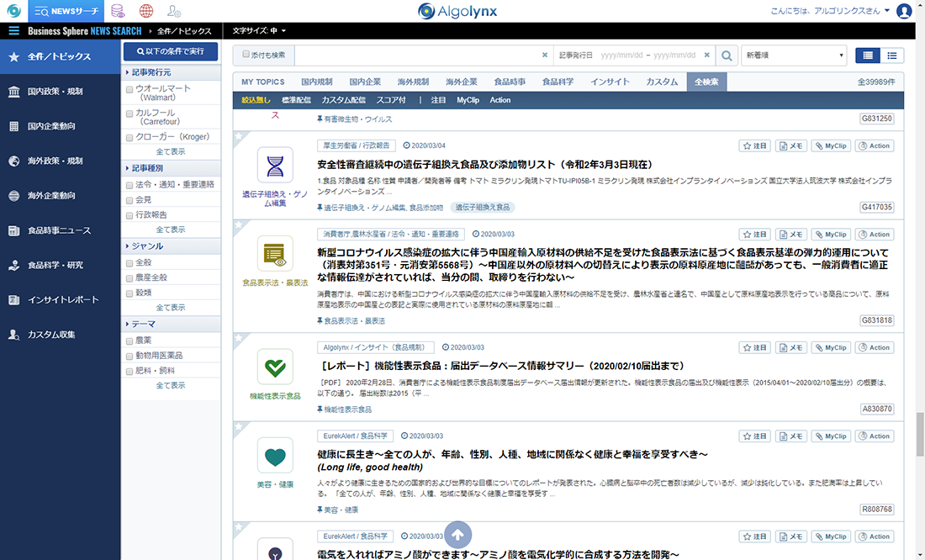
Task: Select 国内政策・規制 in the sidebar
Action: point(55,91)
